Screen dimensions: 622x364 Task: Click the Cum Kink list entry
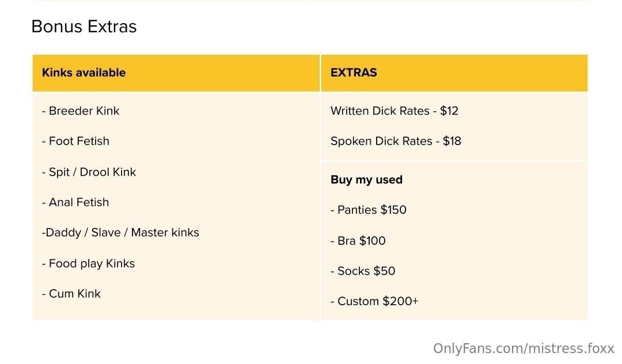click(71, 294)
